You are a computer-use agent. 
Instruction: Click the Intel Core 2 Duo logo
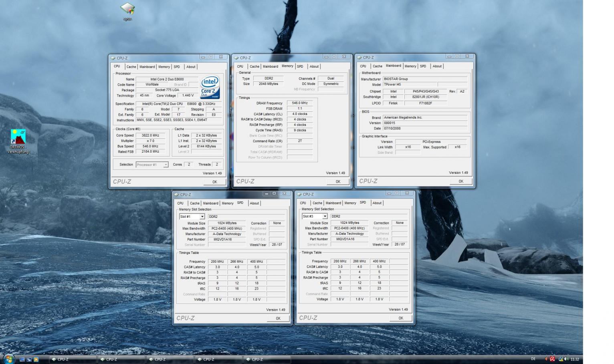[x=210, y=87]
